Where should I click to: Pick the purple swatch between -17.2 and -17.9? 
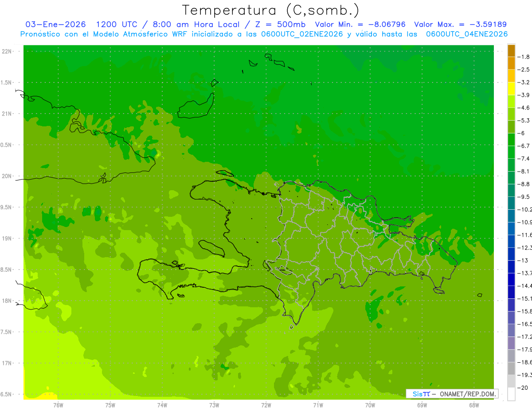point(511,343)
